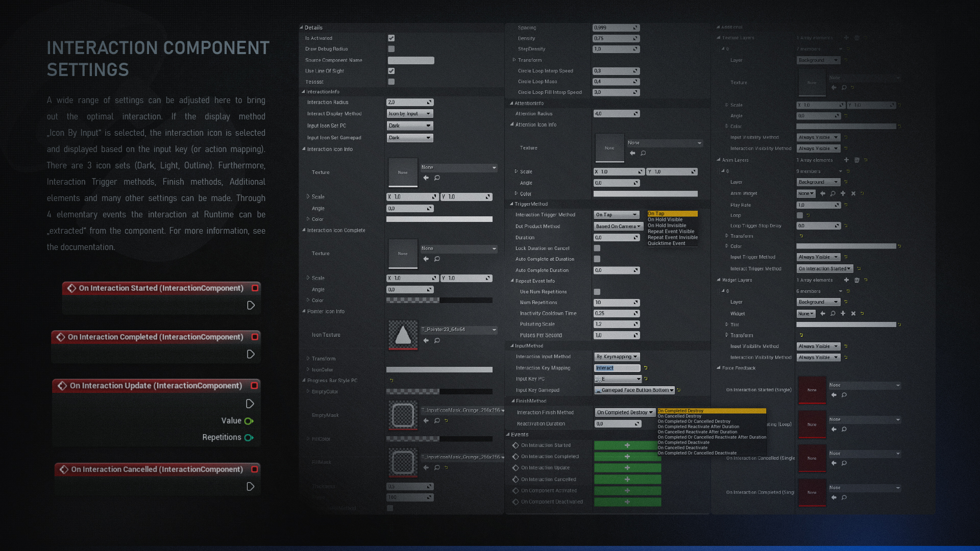Click On Interaction Update event node title
This screenshot has width=980, height=551.
click(156, 386)
